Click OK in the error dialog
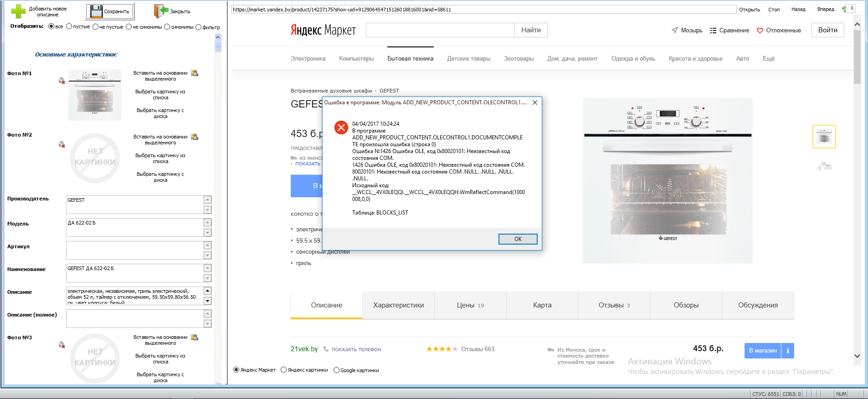The image size is (868, 399). coord(518,239)
